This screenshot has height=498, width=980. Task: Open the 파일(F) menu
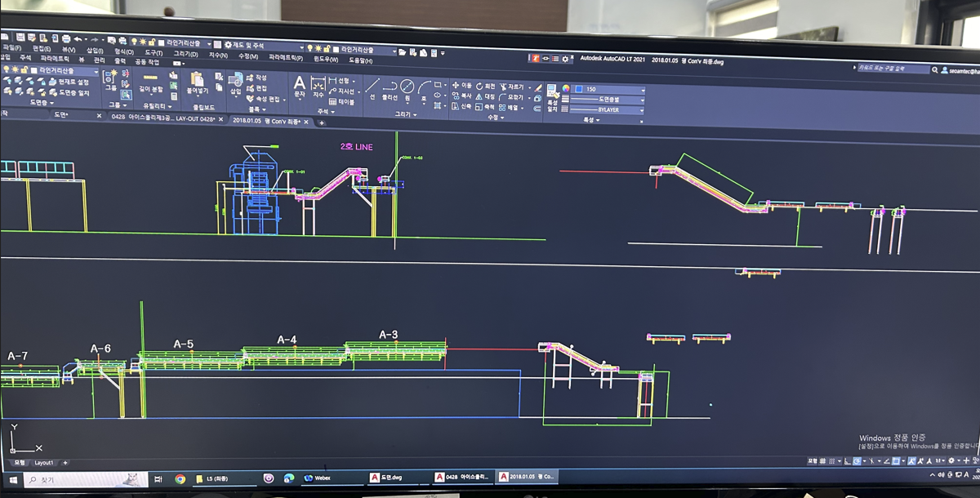point(11,48)
